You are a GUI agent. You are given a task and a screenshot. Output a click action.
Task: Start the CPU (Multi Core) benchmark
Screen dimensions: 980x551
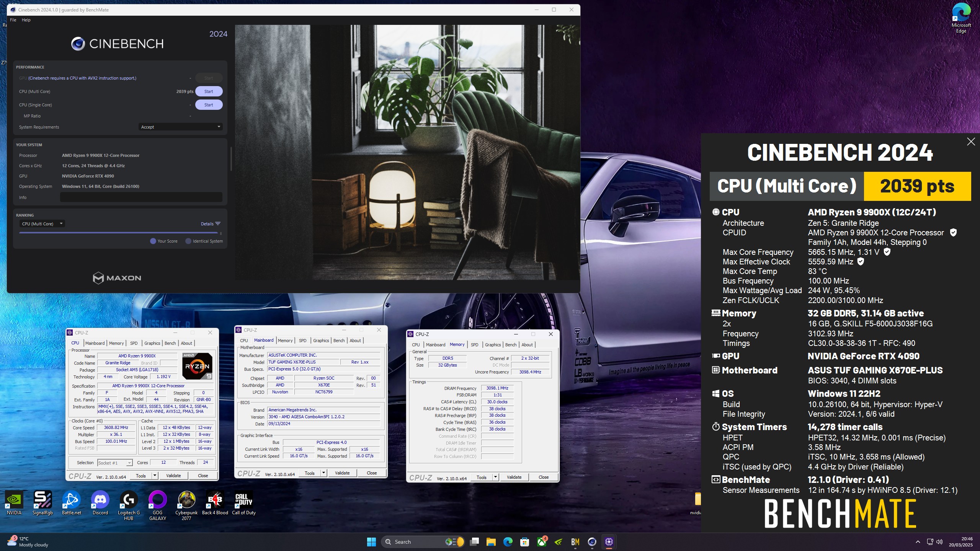(209, 91)
